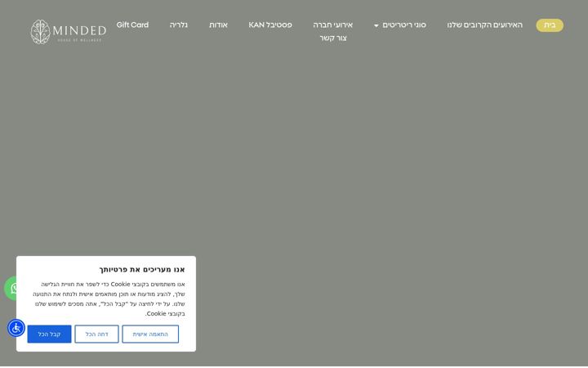Accept all cookies with קבל הכל
The width and height of the screenshot is (588, 368).
pyautogui.click(x=49, y=334)
